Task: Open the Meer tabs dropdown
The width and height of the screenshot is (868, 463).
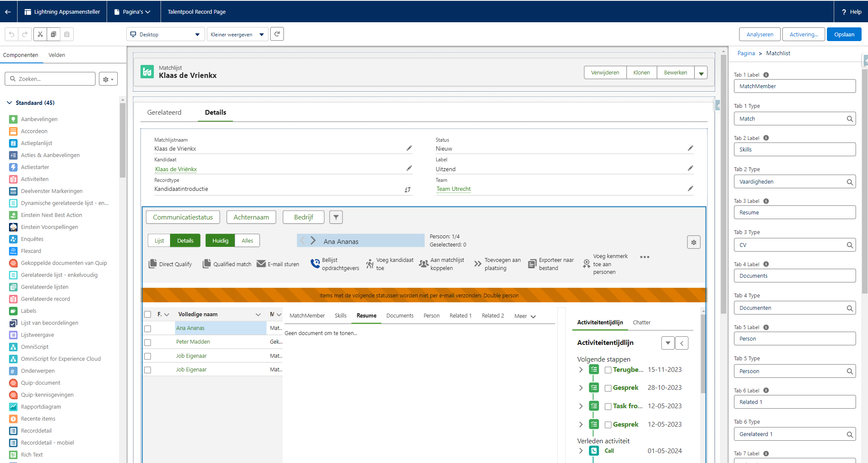Action: point(525,316)
